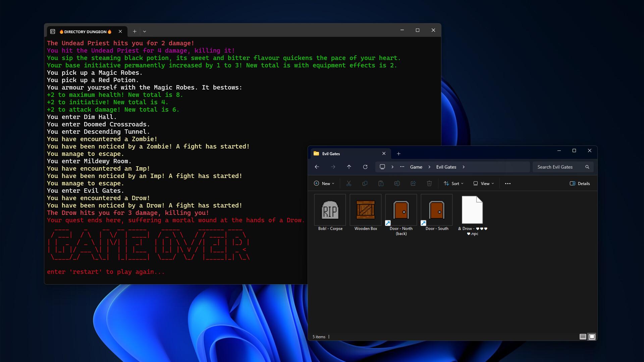Select the Wooden Box crate icon
Image resolution: width=644 pixels, height=362 pixels.
tap(365, 210)
